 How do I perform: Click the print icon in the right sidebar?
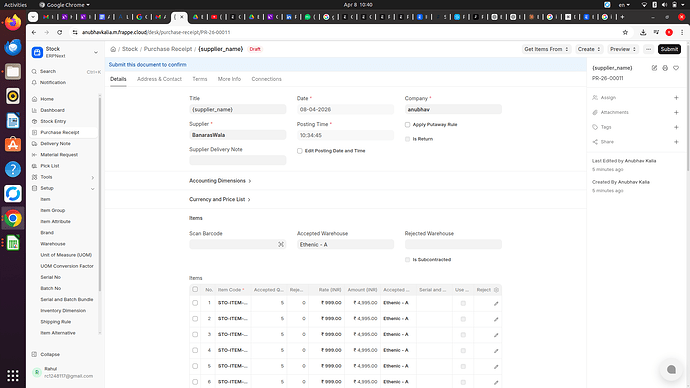click(665, 68)
